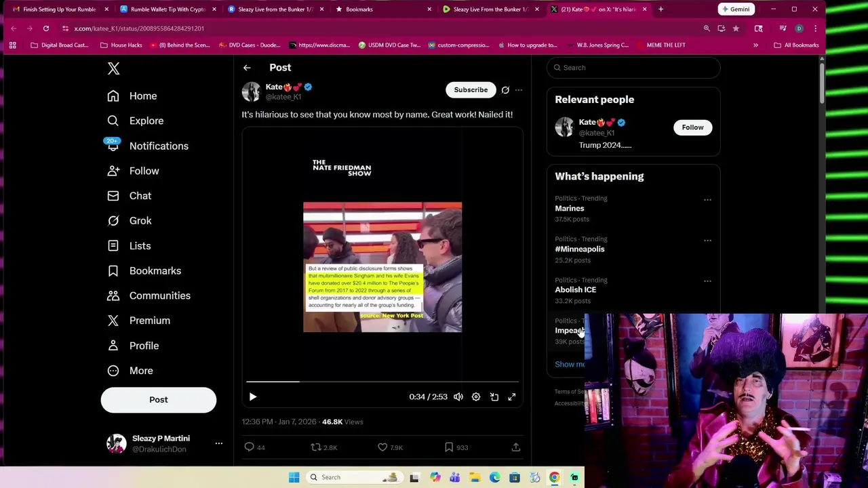Enter video fullscreen mode
The image size is (868, 488).
pyautogui.click(x=512, y=397)
